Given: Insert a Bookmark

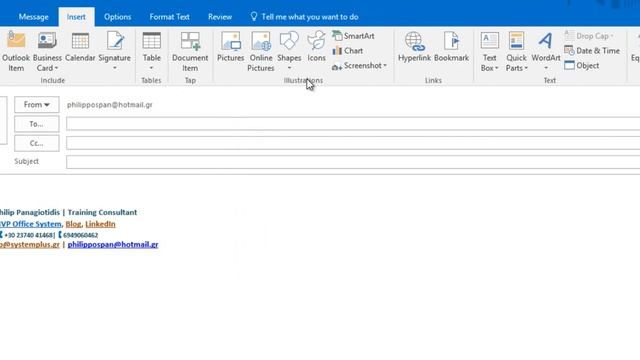Looking at the screenshot, I should point(451,47).
